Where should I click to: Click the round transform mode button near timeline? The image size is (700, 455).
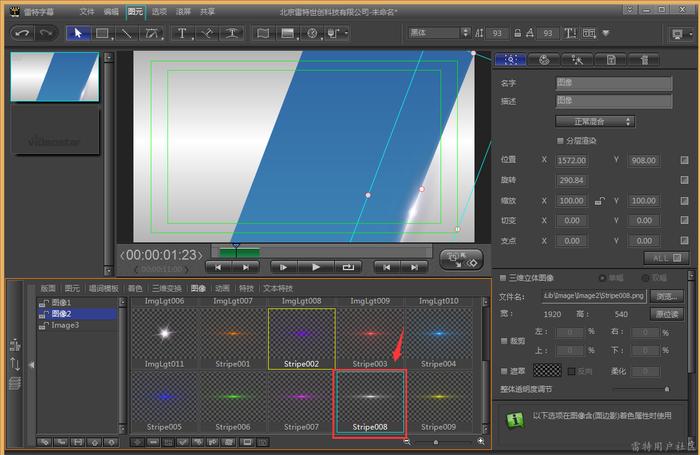462,259
